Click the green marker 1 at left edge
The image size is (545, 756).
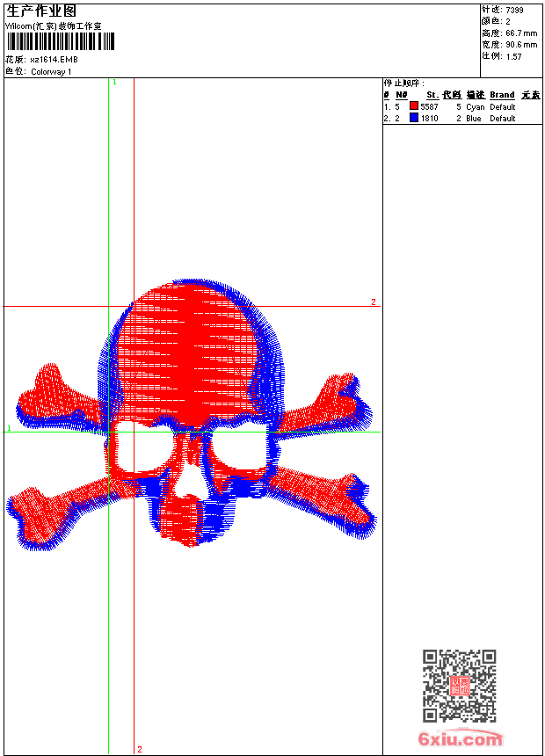click(x=9, y=428)
